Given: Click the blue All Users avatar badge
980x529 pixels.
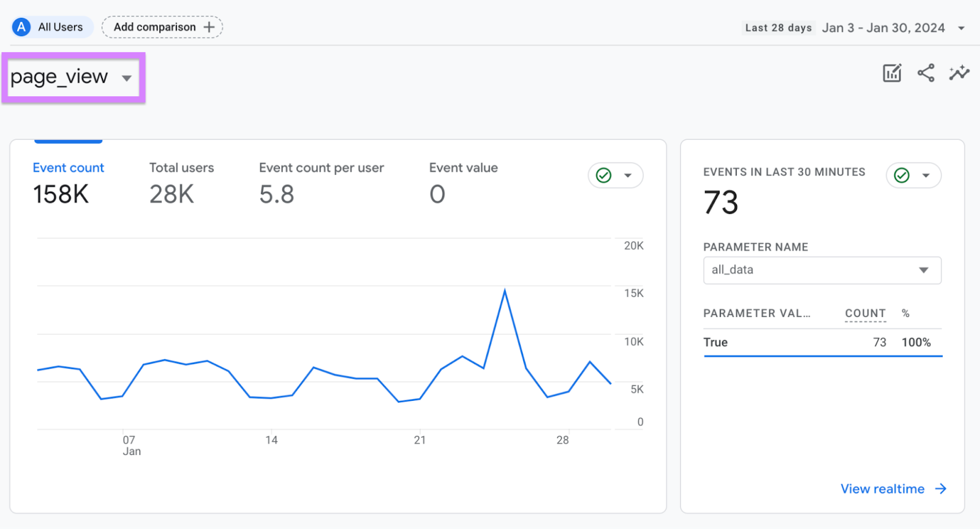Looking at the screenshot, I should pyautogui.click(x=21, y=27).
